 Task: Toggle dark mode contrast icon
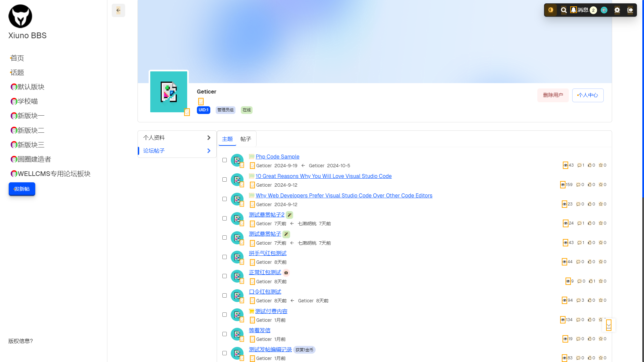(551, 10)
